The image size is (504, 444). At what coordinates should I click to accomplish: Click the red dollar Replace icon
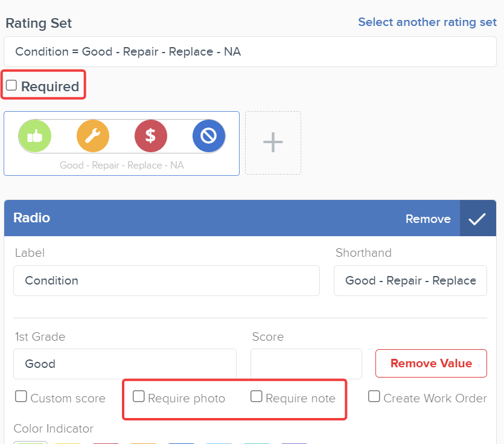(151, 136)
